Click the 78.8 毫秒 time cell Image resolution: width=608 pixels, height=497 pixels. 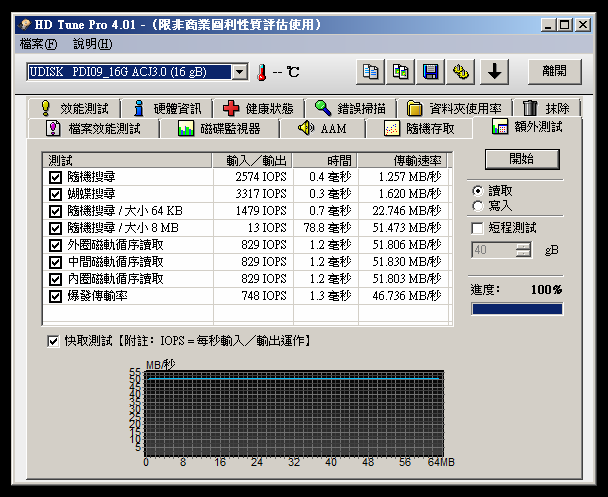pyautogui.click(x=327, y=228)
